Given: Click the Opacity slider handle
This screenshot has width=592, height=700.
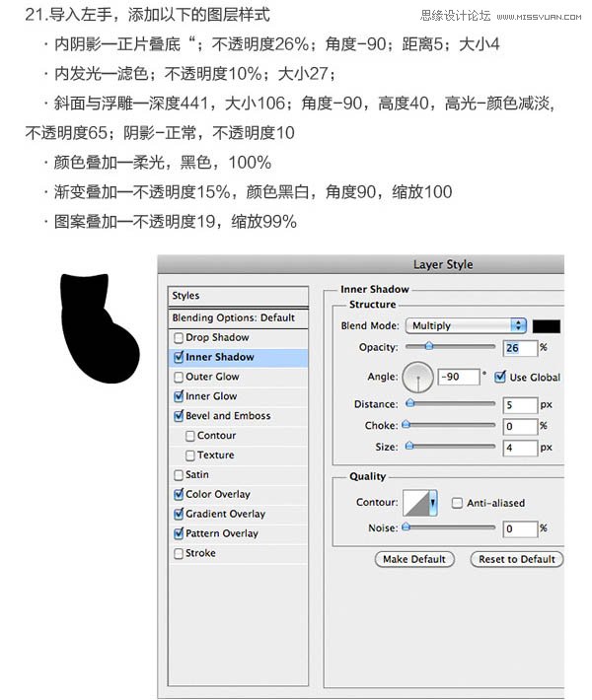Looking at the screenshot, I should (x=428, y=346).
